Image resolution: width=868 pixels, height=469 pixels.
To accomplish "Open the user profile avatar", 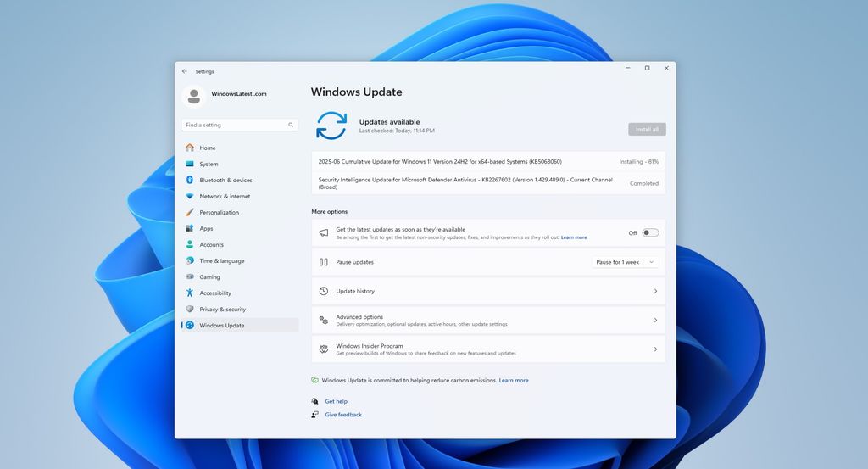I will (194, 96).
